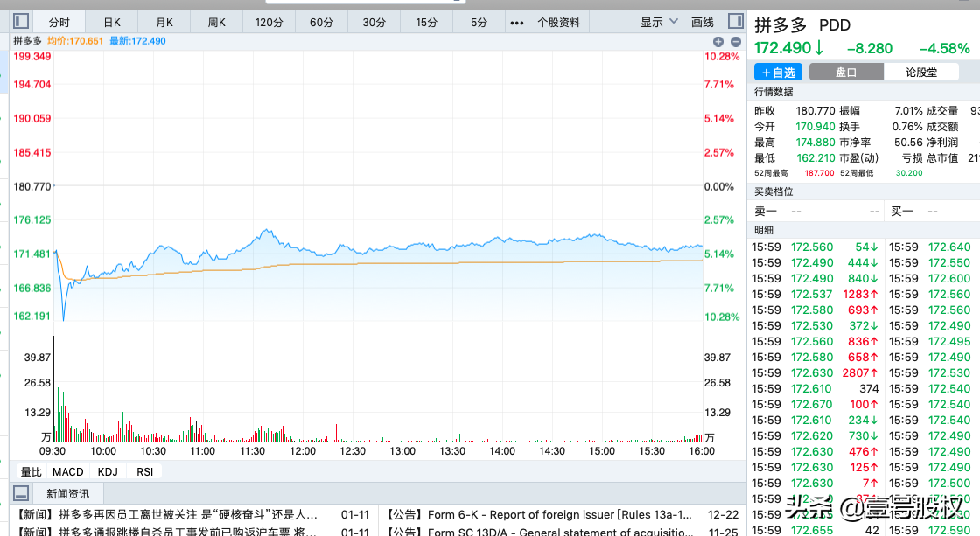
Task: Click the 昨收 180.770 value
Action: pyautogui.click(x=815, y=110)
